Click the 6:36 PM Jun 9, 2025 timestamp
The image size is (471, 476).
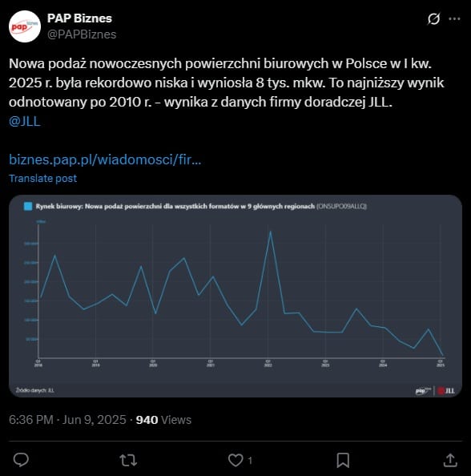coord(67,420)
